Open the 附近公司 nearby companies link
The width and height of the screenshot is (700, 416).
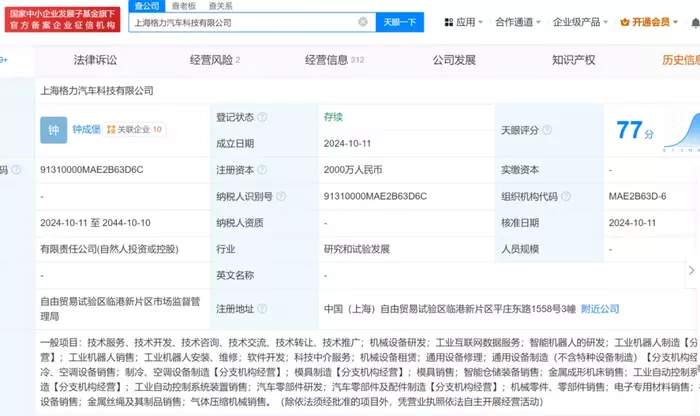(x=600, y=309)
